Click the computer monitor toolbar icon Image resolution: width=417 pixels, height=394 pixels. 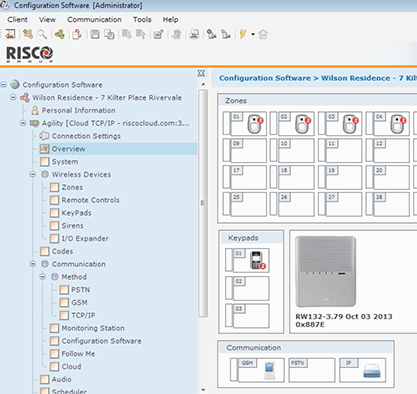[x=194, y=34]
